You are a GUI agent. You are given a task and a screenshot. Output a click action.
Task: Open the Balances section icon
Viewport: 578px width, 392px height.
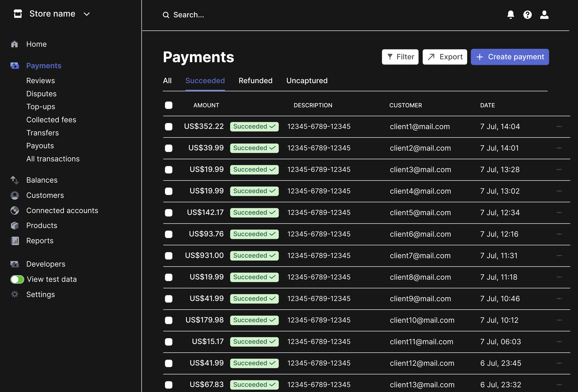(15, 180)
